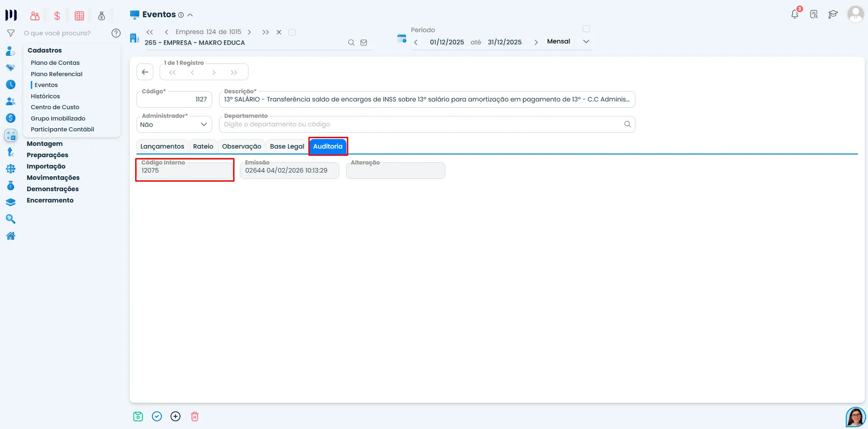
Task: Click the document search icon near bell
Action: pyautogui.click(x=814, y=14)
